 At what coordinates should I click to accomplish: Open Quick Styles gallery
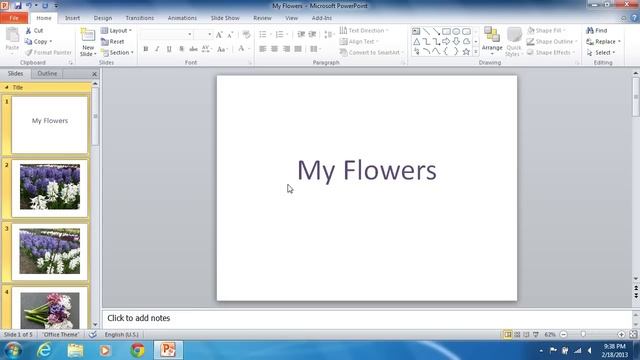[513, 42]
